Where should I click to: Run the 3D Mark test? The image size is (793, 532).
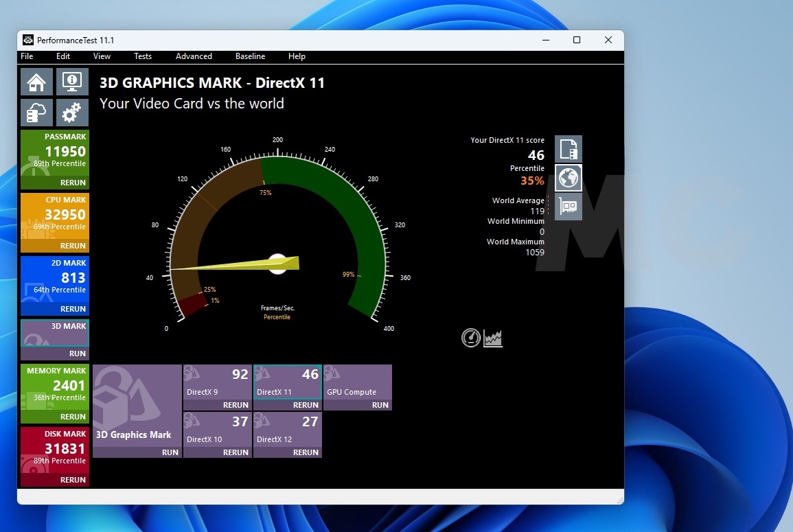point(78,354)
